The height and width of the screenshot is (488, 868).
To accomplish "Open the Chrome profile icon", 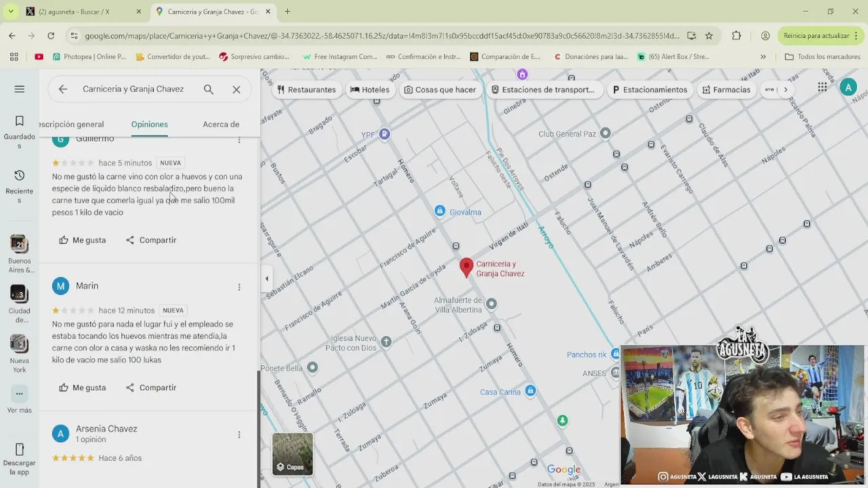I will 765,35.
